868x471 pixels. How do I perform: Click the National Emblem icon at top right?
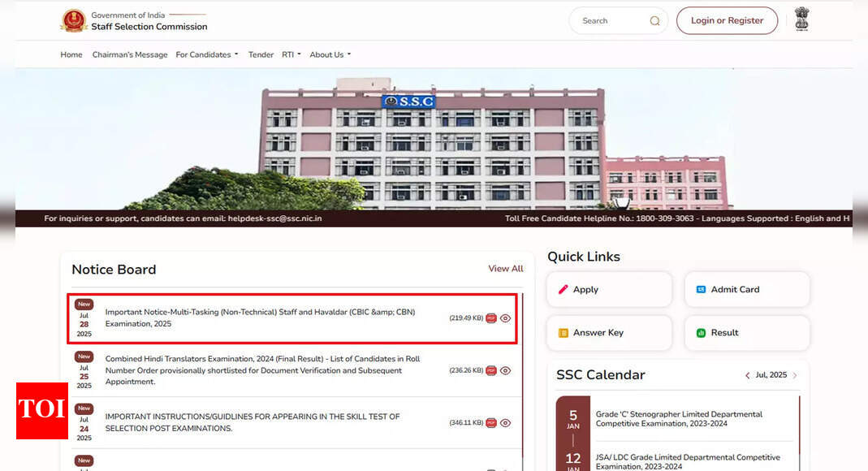click(x=802, y=19)
